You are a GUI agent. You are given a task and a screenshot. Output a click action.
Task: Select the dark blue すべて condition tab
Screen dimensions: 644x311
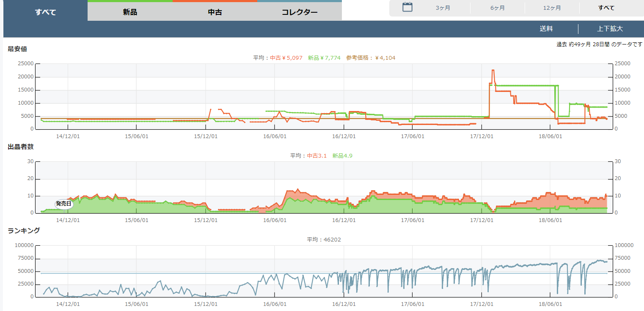45,12
